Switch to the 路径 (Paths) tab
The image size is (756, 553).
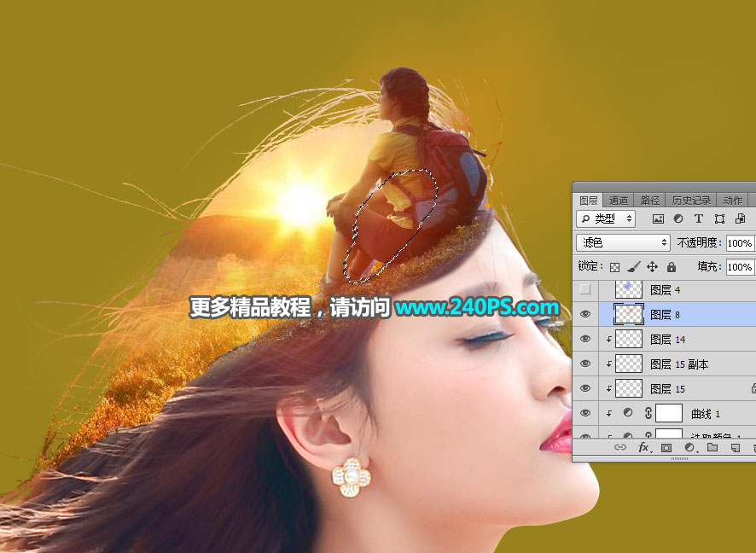click(x=649, y=200)
